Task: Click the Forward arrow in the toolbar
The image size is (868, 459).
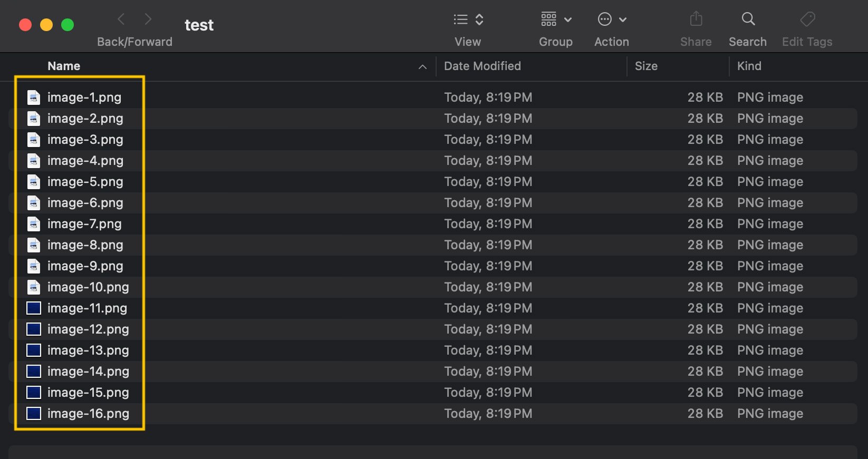Action: (148, 19)
